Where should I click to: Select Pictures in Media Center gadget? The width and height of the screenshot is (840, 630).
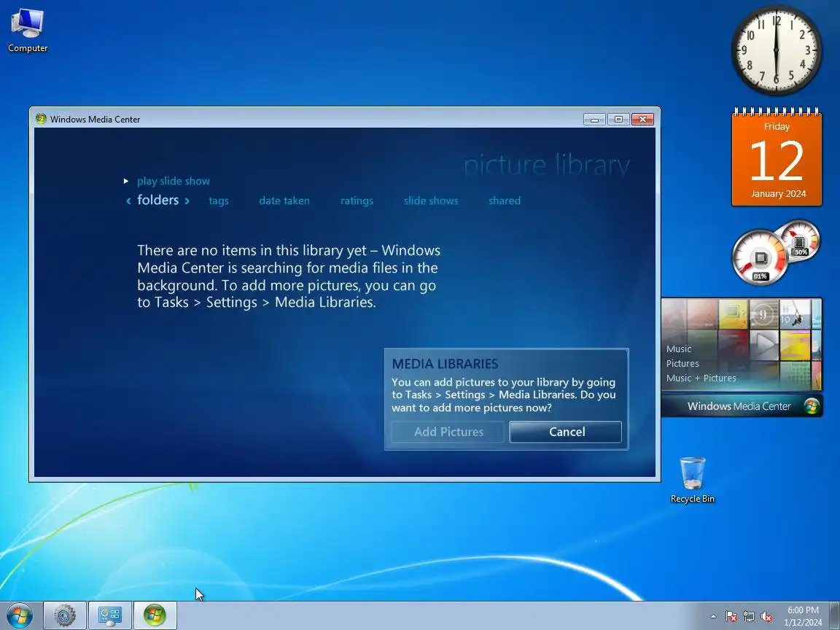(x=682, y=363)
